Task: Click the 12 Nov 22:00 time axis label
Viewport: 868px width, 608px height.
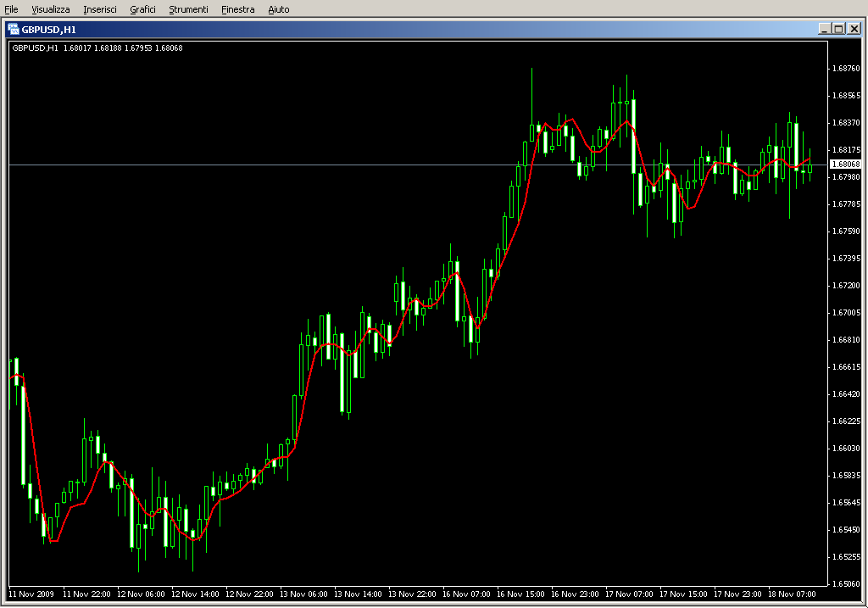Action: [x=249, y=594]
